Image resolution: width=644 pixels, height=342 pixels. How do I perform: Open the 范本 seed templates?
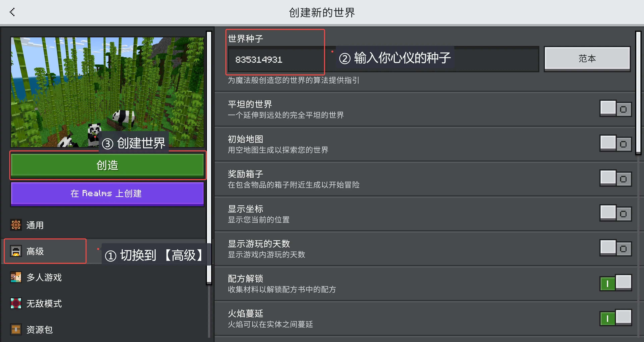click(587, 59)
